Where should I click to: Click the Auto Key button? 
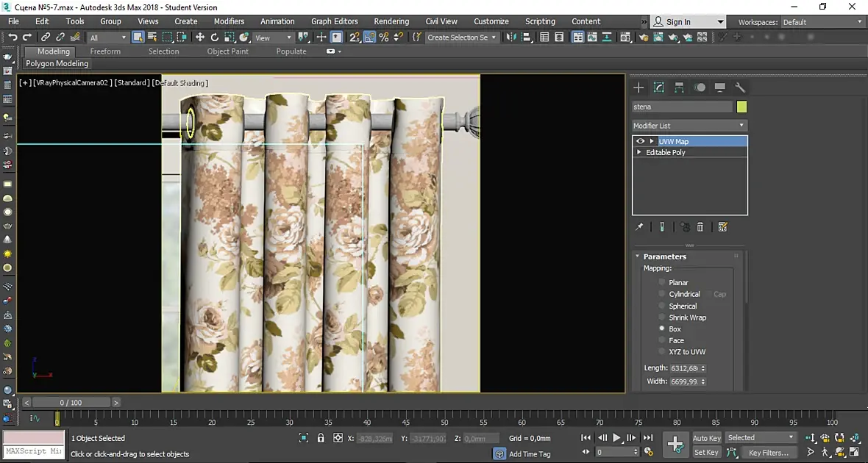[706, 438]
